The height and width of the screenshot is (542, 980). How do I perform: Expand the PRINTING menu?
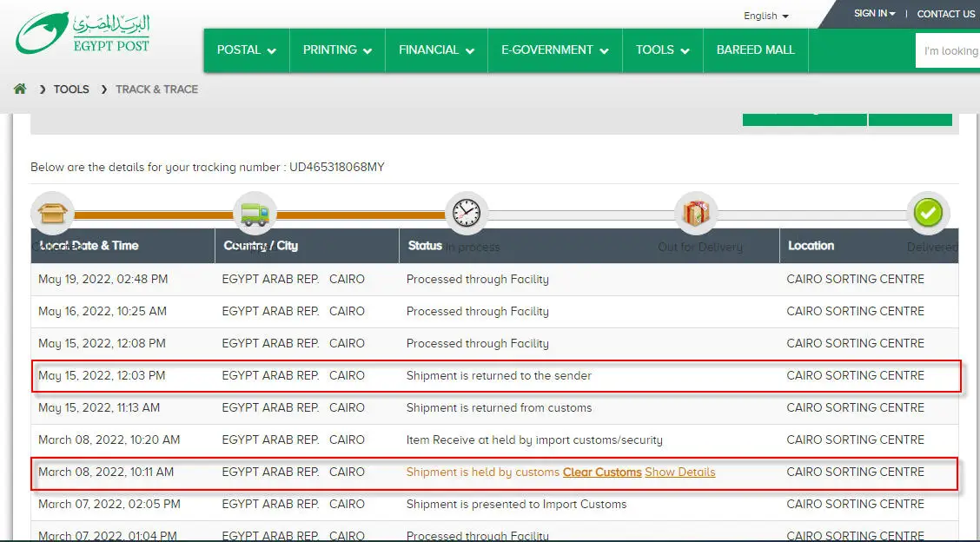pyautogui.click(x=337, y=50)
